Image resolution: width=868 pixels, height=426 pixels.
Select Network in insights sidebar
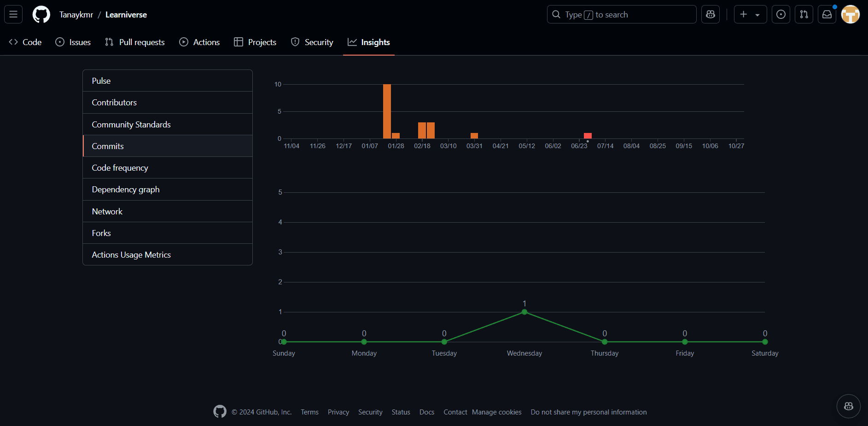[x=168, y=211]
